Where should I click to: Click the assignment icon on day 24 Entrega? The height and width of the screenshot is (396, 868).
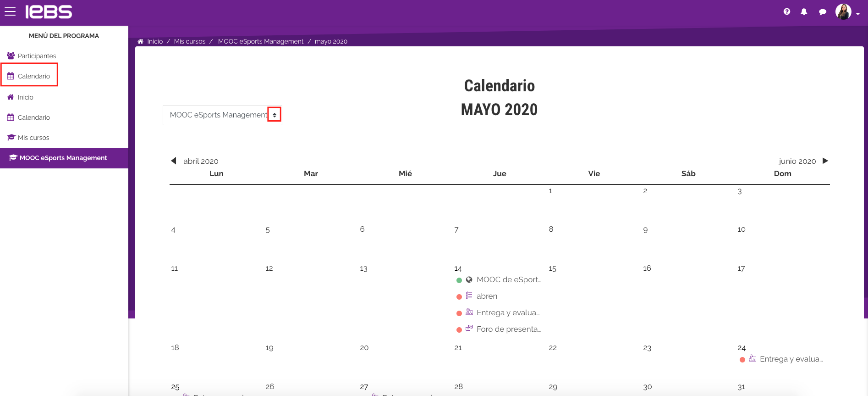pos(753,358)
